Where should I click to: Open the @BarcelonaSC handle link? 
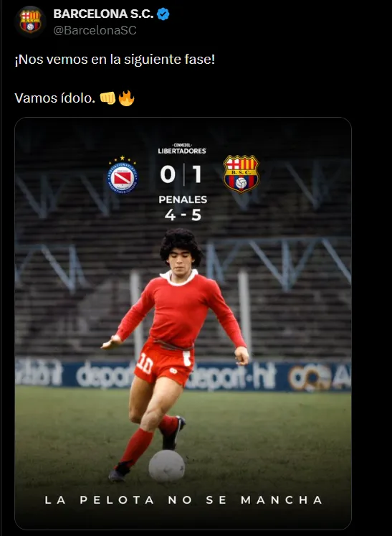95,30
